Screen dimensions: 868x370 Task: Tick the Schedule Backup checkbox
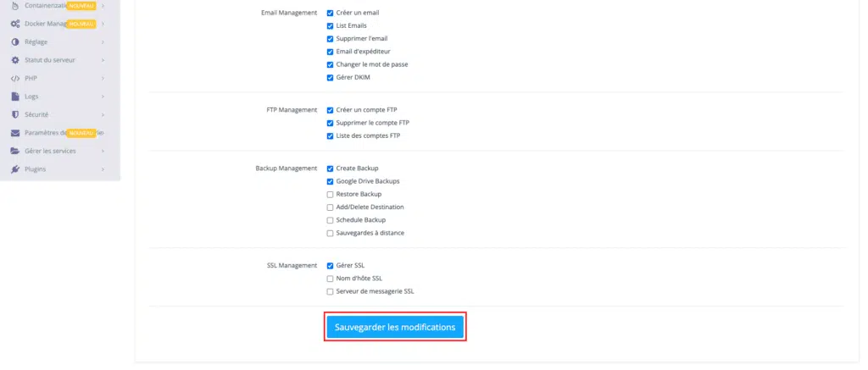click(x=330, y=220)
